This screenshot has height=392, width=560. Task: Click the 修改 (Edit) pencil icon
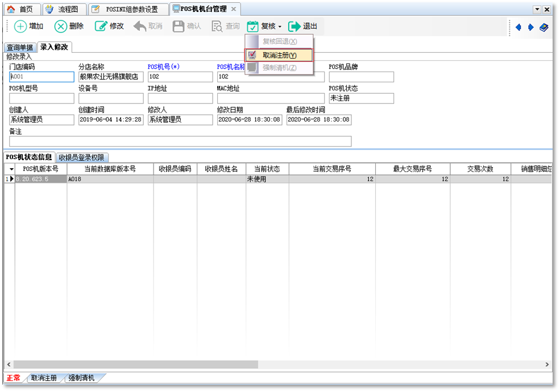tap(101, 26)
